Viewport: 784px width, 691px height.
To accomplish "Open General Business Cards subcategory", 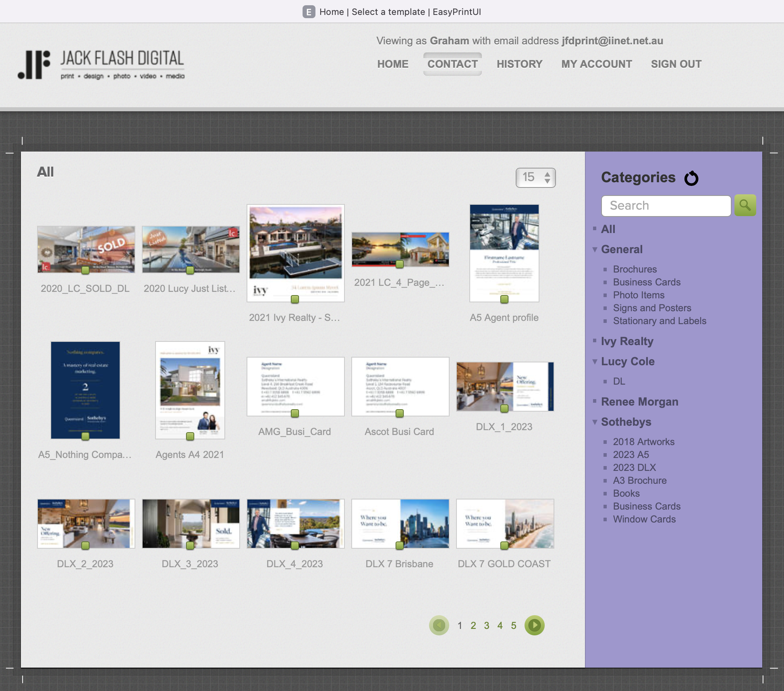I will 647,282.
